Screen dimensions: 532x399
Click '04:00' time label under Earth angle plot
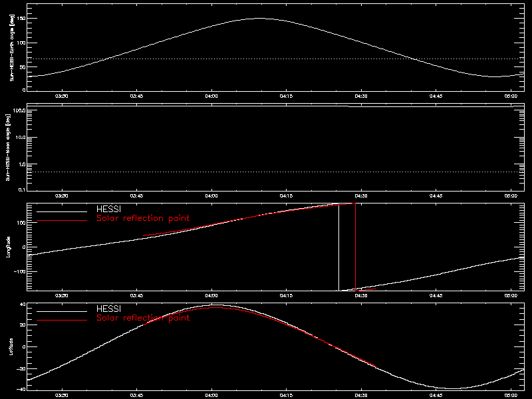211,96
